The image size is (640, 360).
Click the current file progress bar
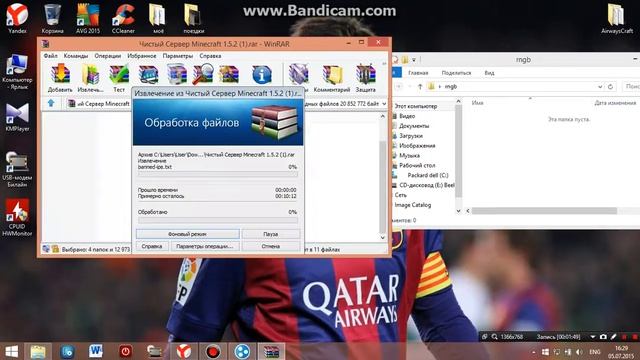click(218, 174)
